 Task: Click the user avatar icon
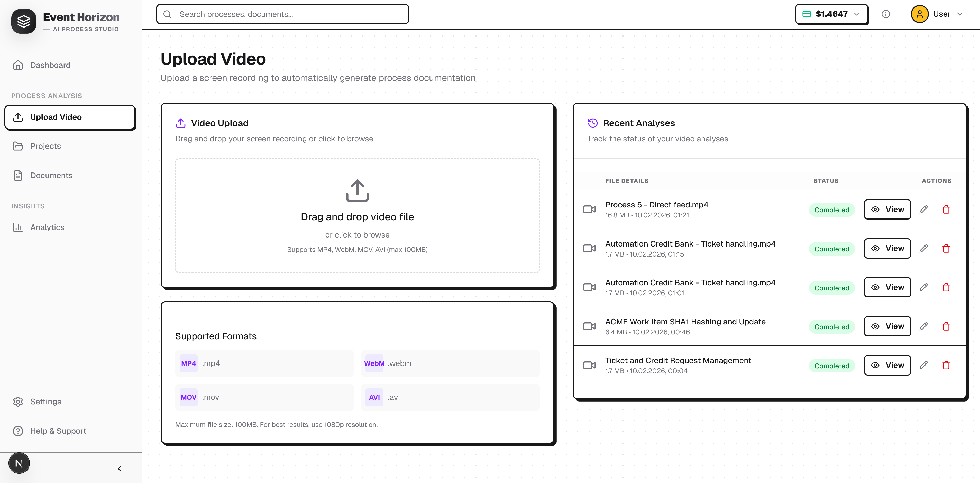pyautogui.click(x=919, y=14)
